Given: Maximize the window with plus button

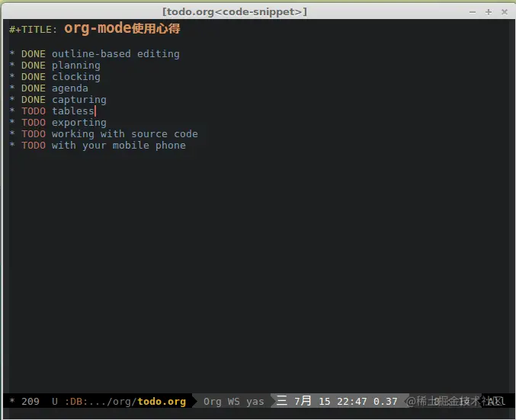Looking at the screenshot, I should click(x=489, y=12).
